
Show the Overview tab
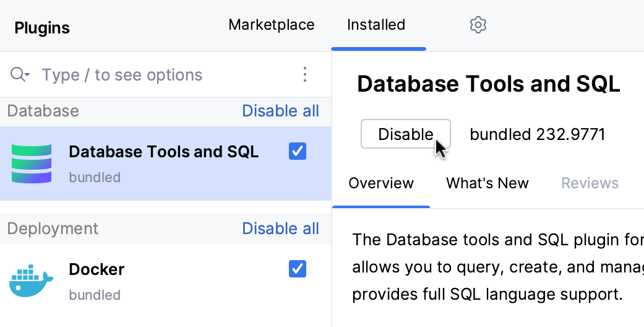tap(381, 183)
